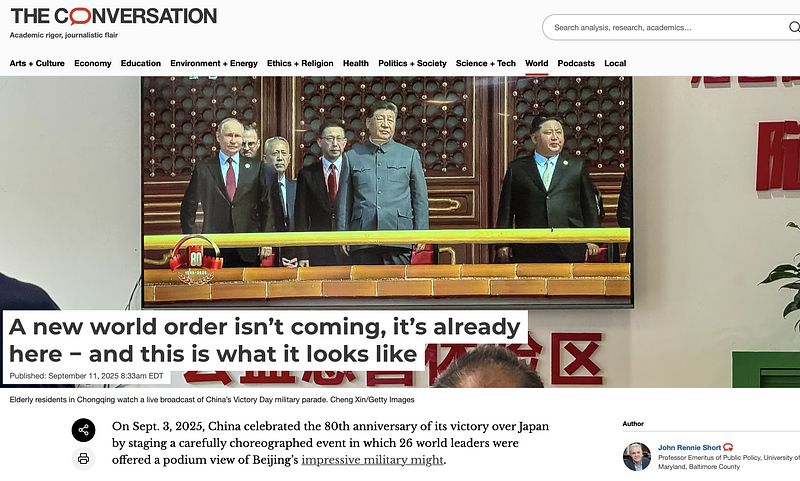The width and height of the screenshot is (800, 481).
Task: Open the Economy section
Action: tap(93, 63)
